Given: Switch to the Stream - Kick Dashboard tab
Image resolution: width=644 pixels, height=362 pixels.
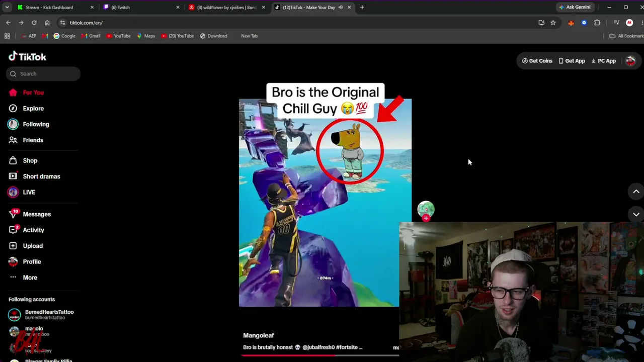Looking at the screenshot, I should [55, 8].
